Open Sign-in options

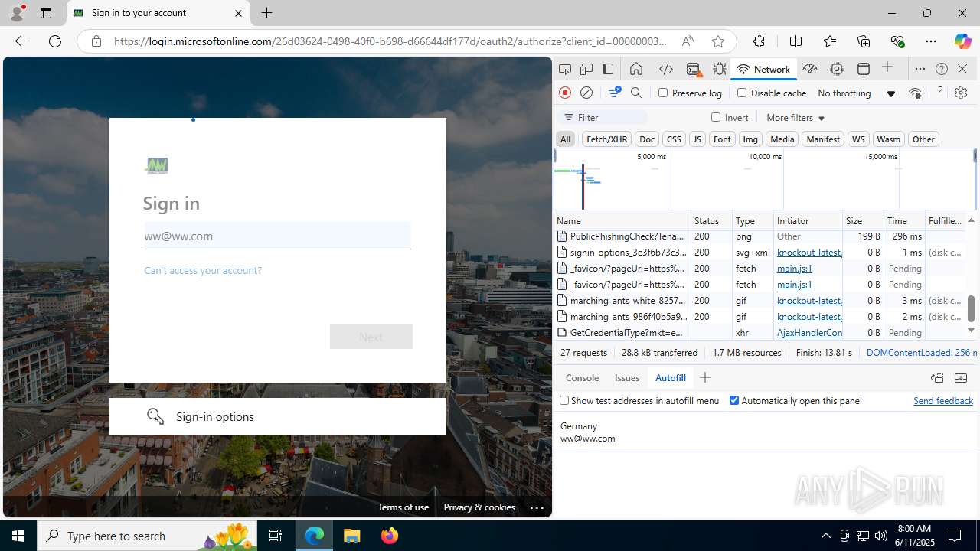[278, 416]
